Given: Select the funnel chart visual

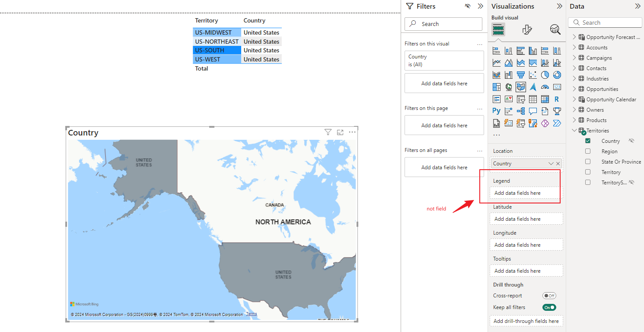Looking at the screenshot, I should (x=520, y=75).
